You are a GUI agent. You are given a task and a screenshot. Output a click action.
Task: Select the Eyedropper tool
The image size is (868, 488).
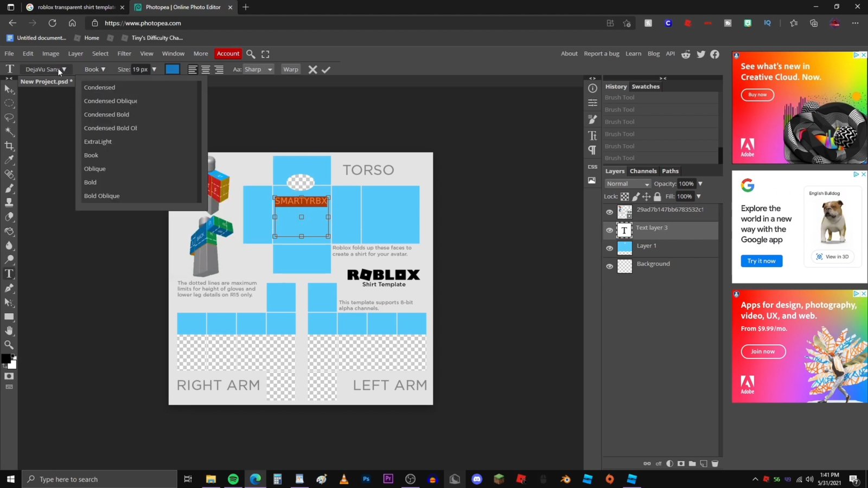[x=9, y=159]
